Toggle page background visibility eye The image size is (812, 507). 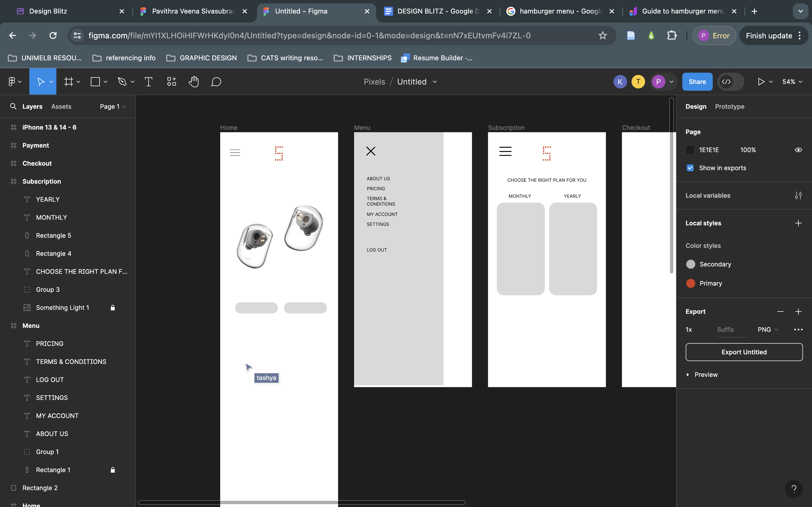click(798, 150)
